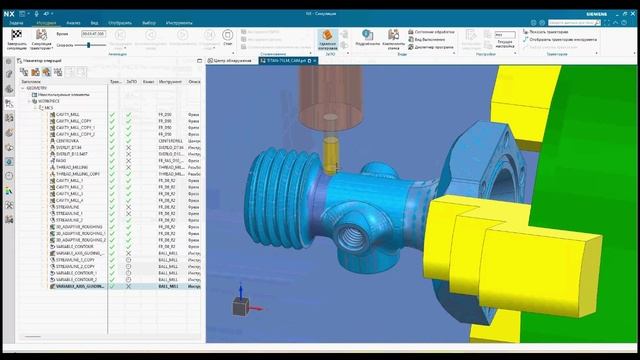Click the bottom Machine Tool Navigator sidebar icon
Screen dimensions: 640x360
[9, 220]
